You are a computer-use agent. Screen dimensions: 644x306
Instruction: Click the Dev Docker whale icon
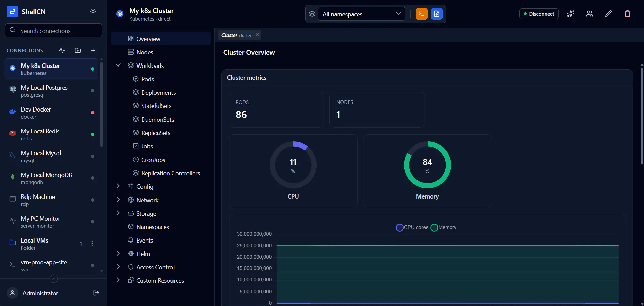click(x=13, y=112)
